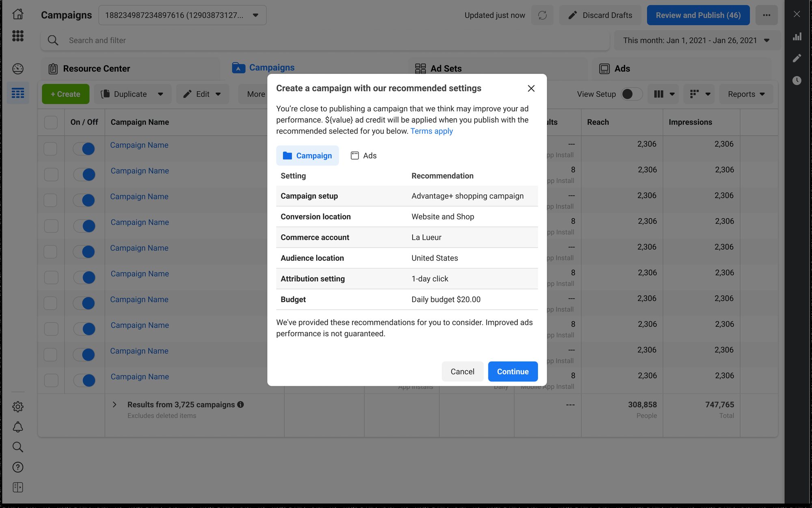This screenshot has height=508, width=812.
Task: Click Review and Publish (46)
Action: point(698,15)
